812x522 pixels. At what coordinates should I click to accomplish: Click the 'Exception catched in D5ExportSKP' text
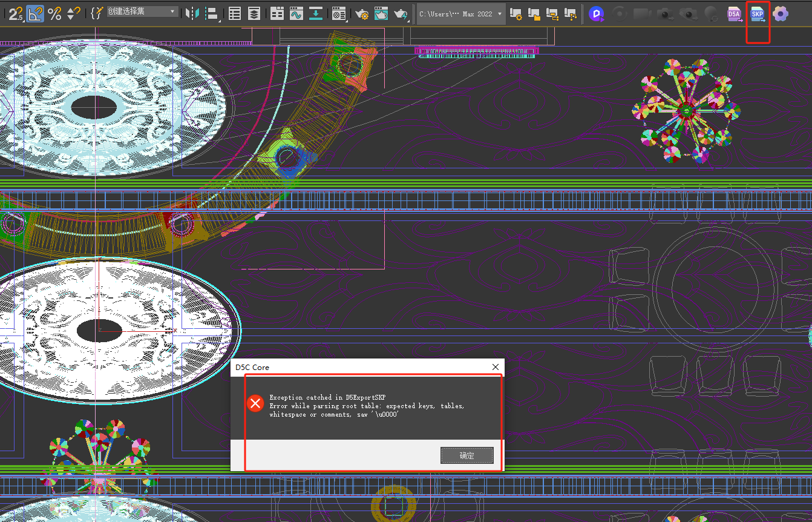[x=327, y=397]
